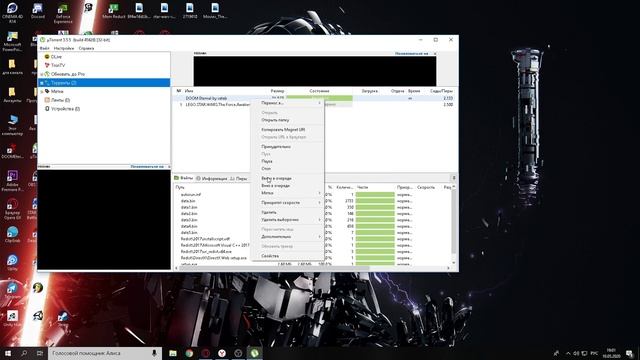This screenshot has height=360, width=640.
Task: Click Пожаловаться на link above left ad
Action: [x=147, y=167]
